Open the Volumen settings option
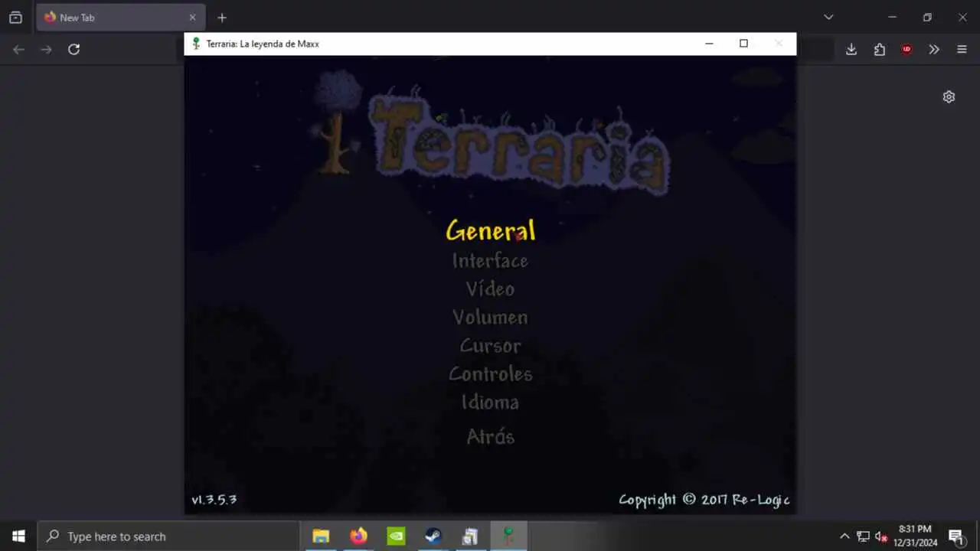Image resolution: width=980 pixels, height=551 pixels. pos(490,318)
